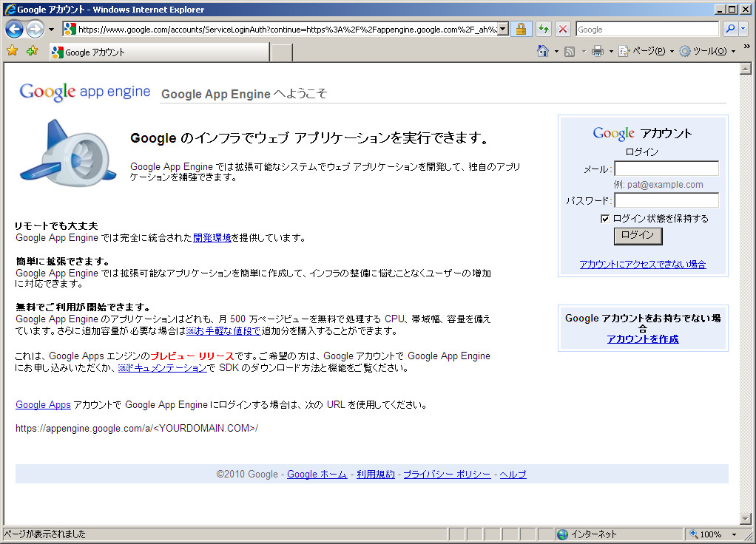Viewport: 756px width, 544px height.
Task: Open the zoom level 100% dropdown
Action: [x=734, y=534]
